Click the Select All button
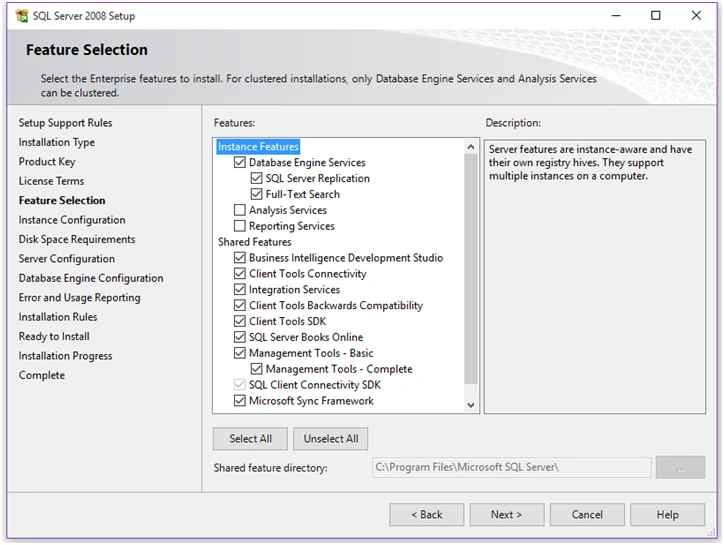This screenshot has width=724, height=545. [250, 439]
